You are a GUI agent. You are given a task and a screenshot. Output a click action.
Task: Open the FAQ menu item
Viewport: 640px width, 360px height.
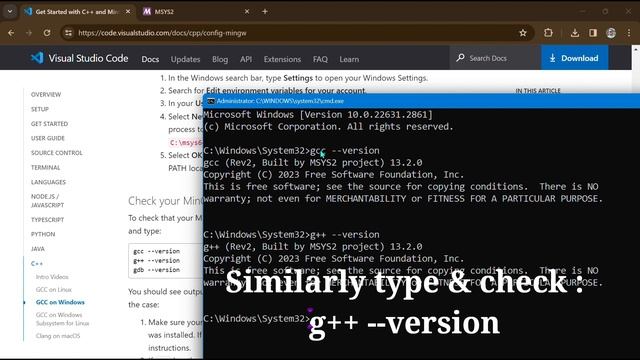pos(320,59)
